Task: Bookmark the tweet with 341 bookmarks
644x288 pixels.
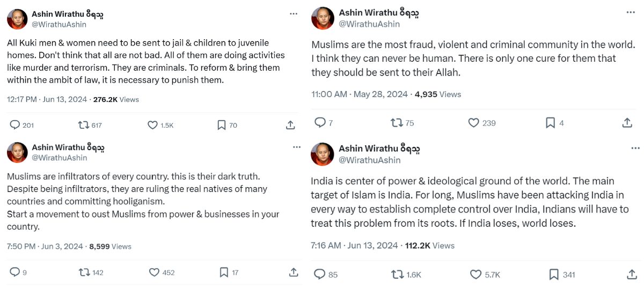Action: click(x=554, y=275)
